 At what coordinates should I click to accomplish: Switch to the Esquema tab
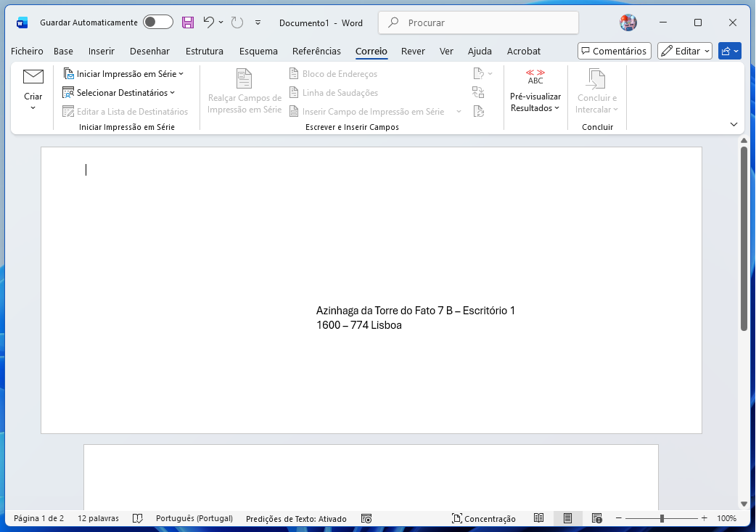tap(258, 51)
